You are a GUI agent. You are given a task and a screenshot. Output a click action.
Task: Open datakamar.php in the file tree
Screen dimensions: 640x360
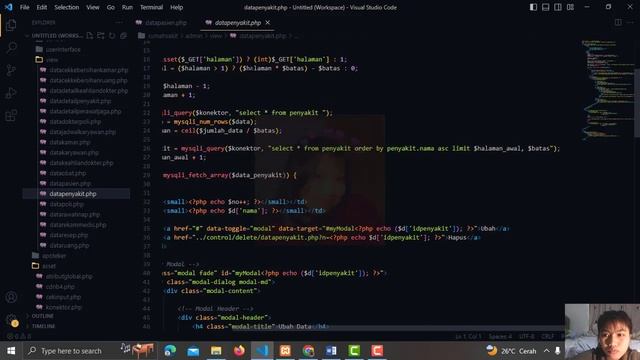[x=69, y=142]
